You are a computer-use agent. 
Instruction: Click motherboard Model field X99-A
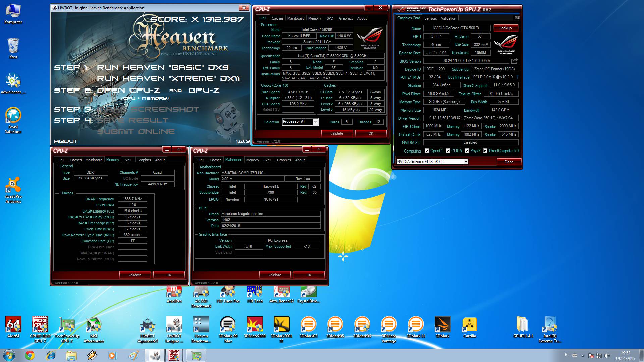(x=253, y=179)
